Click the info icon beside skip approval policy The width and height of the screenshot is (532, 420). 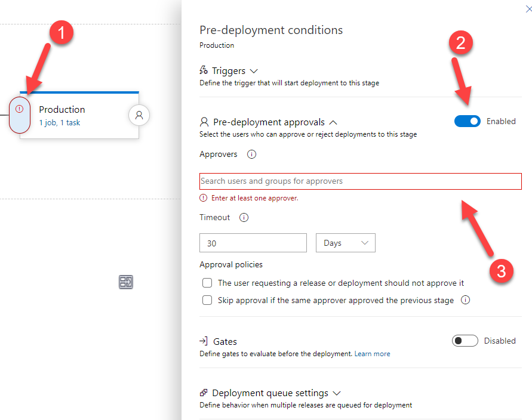tap(465, 300)
